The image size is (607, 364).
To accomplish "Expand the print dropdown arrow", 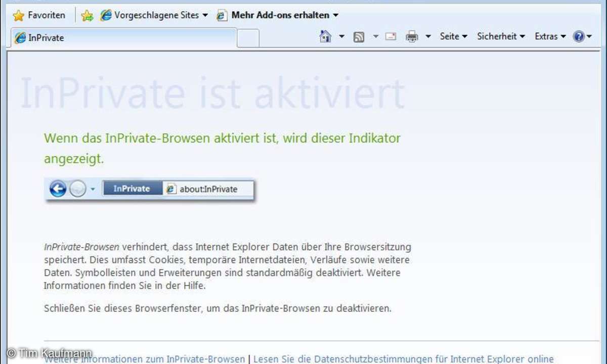I will coord(428,36).
